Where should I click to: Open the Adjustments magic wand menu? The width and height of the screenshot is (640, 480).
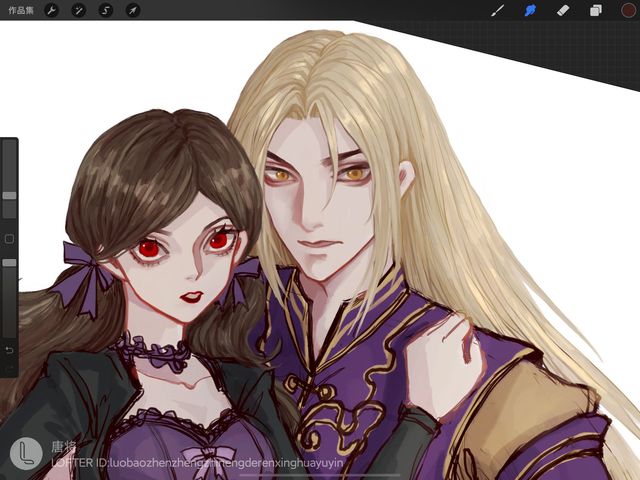(x=78, y=10)
